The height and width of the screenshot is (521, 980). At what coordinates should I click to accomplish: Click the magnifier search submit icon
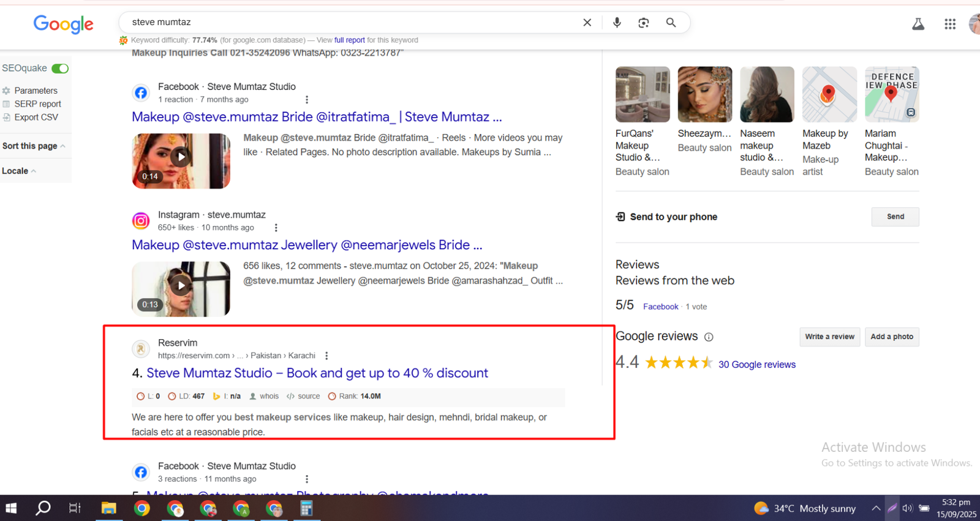(671, 23)
